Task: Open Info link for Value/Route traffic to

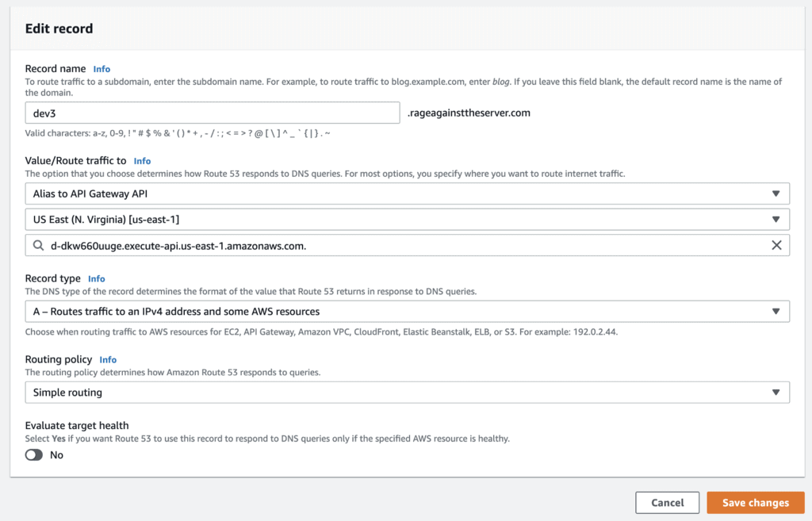Action: pos(142,161)
